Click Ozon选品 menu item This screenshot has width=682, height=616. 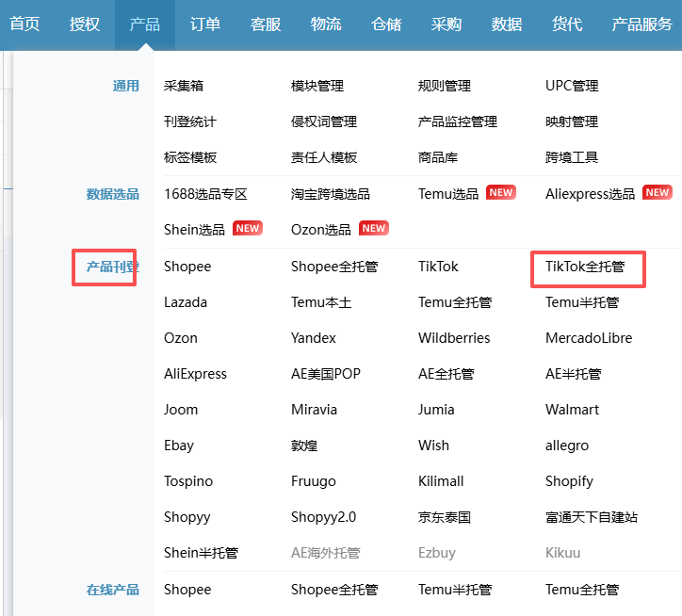click(x=320, y=230)
